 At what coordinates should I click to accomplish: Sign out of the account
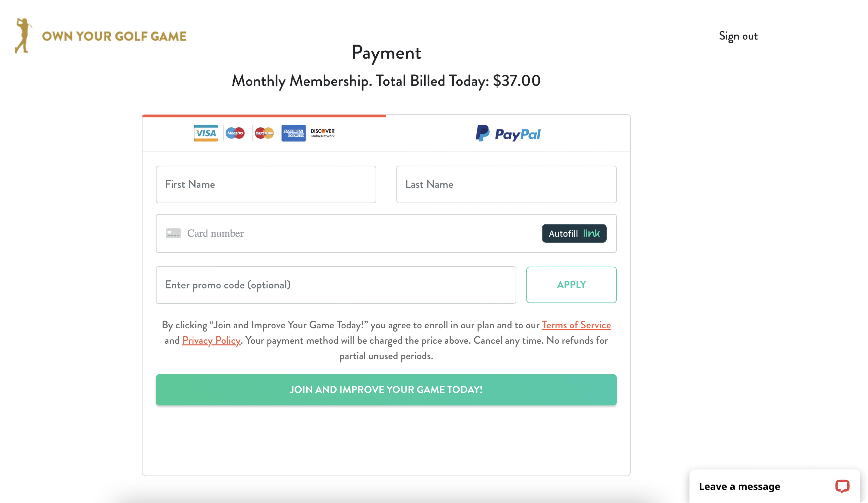738,36
